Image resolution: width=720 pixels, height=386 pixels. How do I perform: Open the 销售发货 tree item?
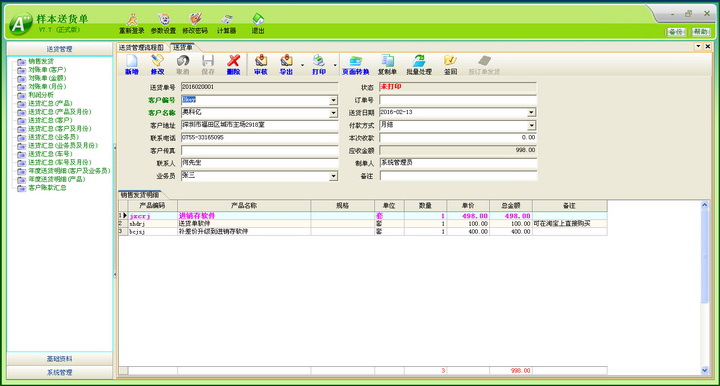40,61
